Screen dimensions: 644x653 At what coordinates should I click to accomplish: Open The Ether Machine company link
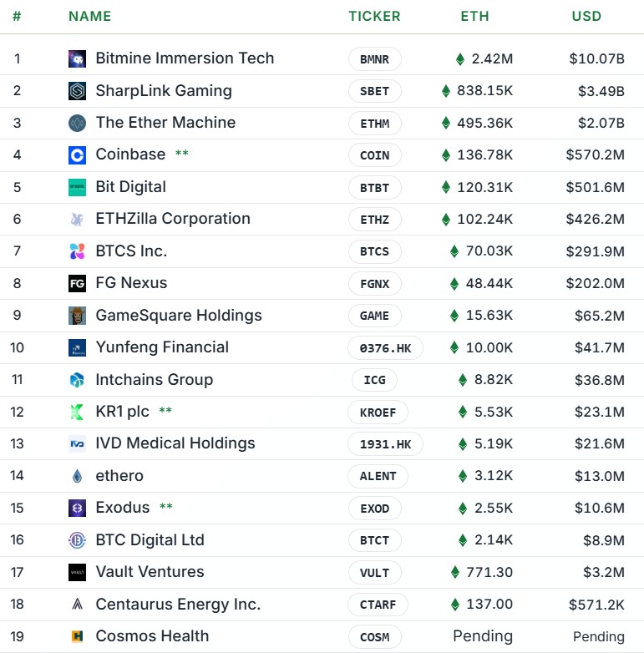point(165,123)
